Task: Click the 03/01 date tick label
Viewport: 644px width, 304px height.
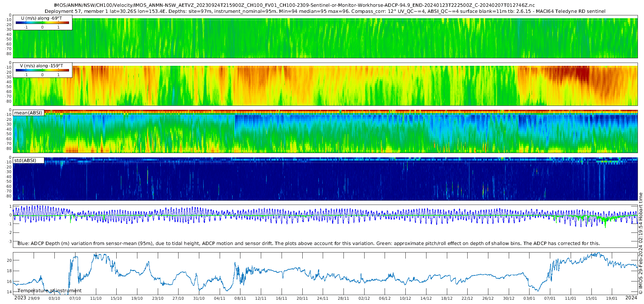Action: point(530,298)
